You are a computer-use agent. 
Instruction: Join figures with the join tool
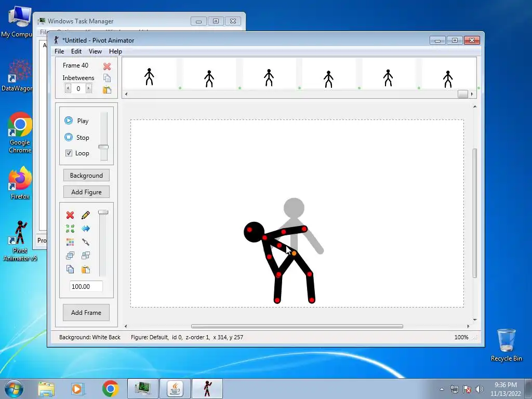(86, 242)
